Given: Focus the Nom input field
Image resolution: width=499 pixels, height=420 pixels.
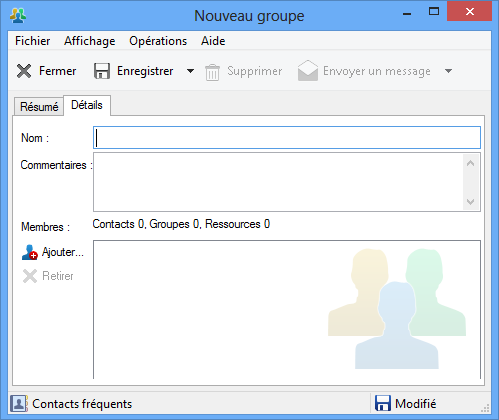Looking at the screenshot, I should (287, 138).
